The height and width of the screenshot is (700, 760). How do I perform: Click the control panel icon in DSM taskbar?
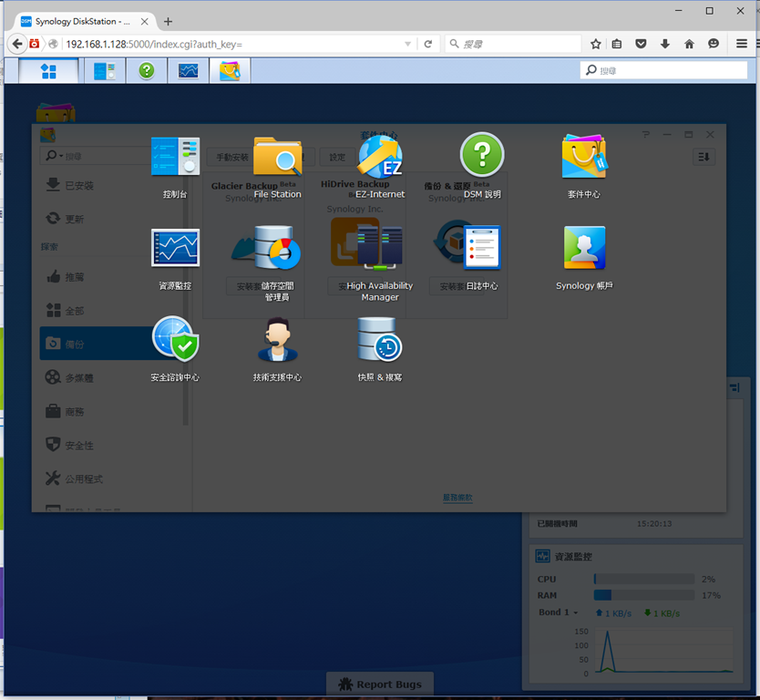click(x=105, y=71)
